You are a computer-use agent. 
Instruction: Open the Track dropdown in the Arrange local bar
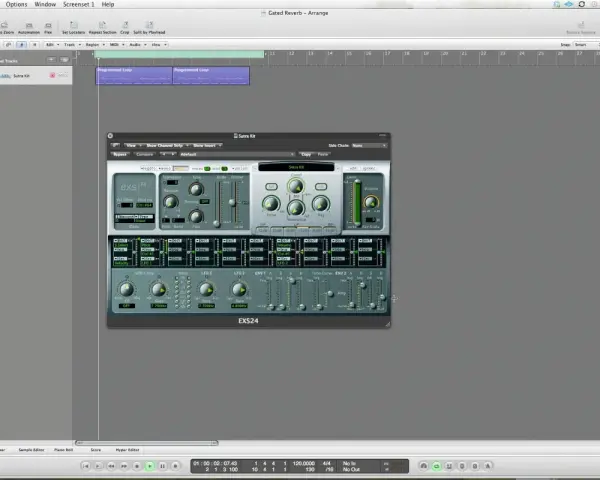(x=72, y=45)
